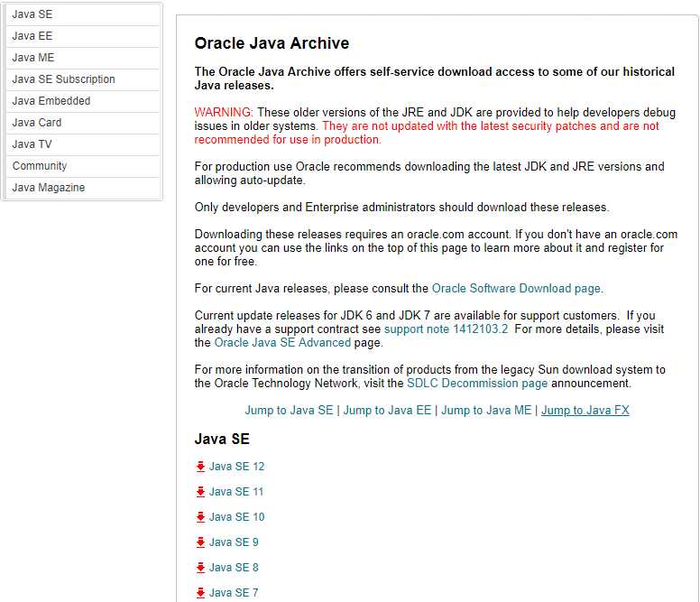700x602 pixels.
Task: Select Java Card in the sidebar
Action: pyautogui.click(x=83, y=123)
